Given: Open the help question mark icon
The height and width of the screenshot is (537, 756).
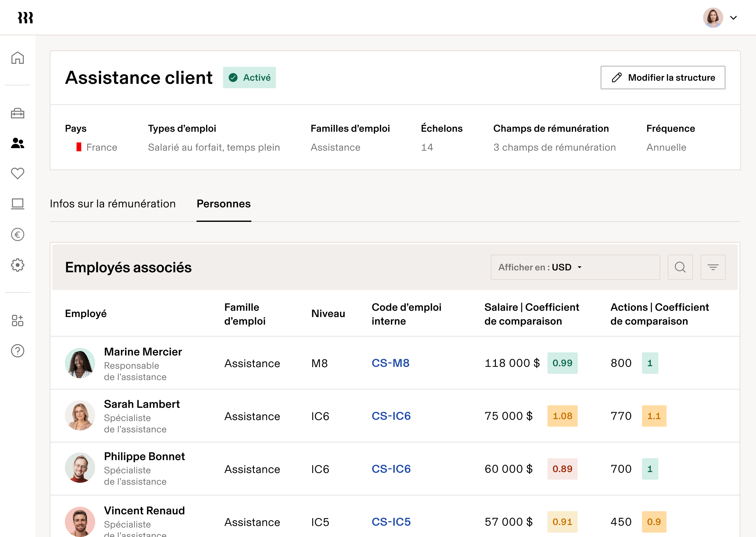Looking at the screenshot, I should (18, 351).
